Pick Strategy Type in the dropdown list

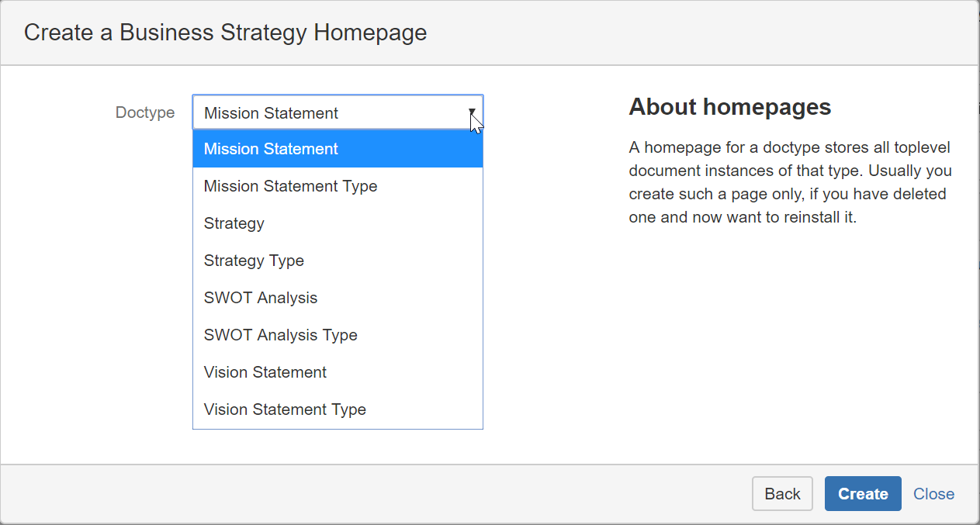(338, 261)
